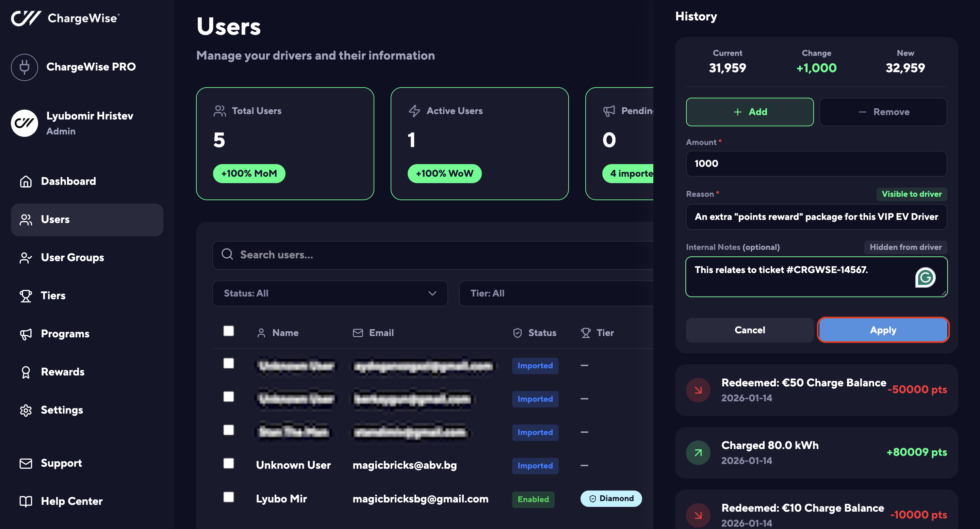Check the select-all users checkbox in the table header

[228, 331]
